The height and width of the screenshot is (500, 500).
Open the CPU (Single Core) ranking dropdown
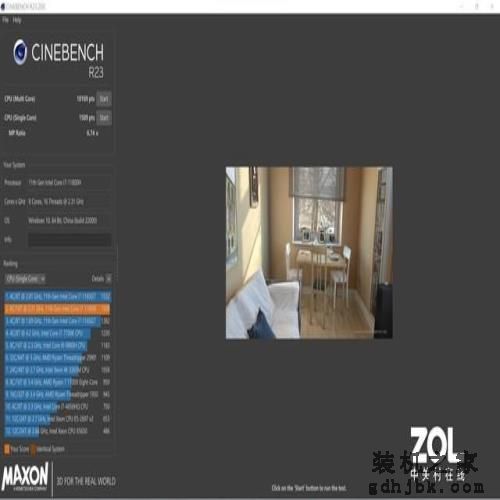pyautogui.click(x=25, y=279)
